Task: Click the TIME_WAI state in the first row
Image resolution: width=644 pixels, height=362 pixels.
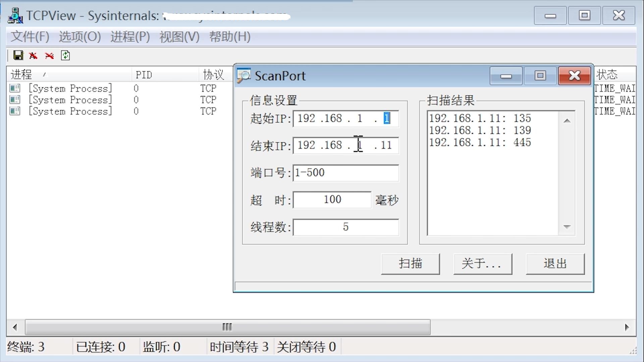Action: (x=614, y=88)
